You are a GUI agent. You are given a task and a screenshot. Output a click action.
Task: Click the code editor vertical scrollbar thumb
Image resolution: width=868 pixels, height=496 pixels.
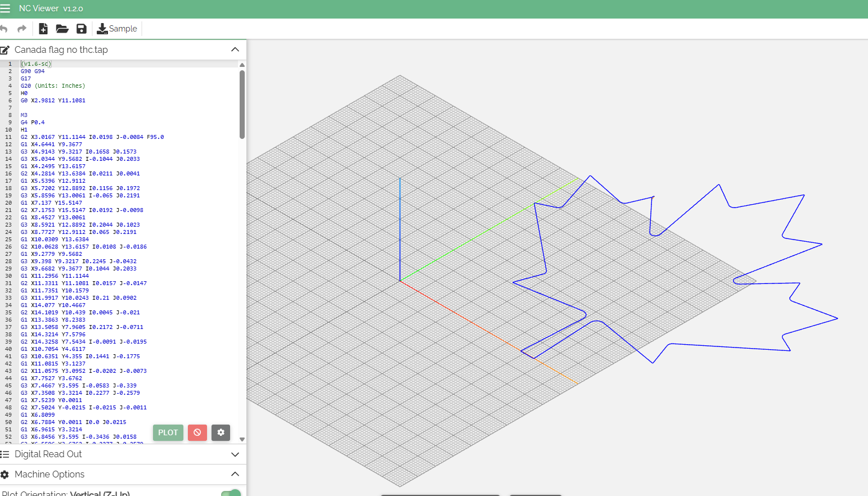(242, 104)
